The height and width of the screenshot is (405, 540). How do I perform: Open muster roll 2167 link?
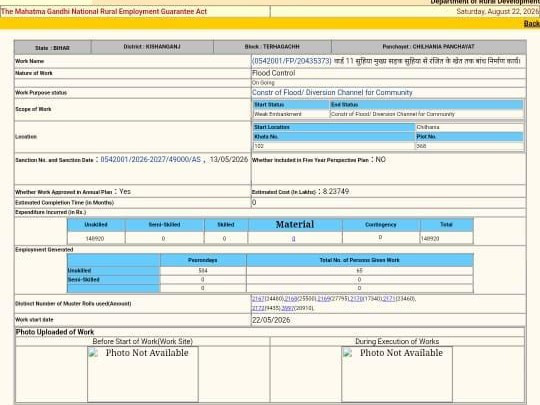pyautogui.click(x=258, y=299)
